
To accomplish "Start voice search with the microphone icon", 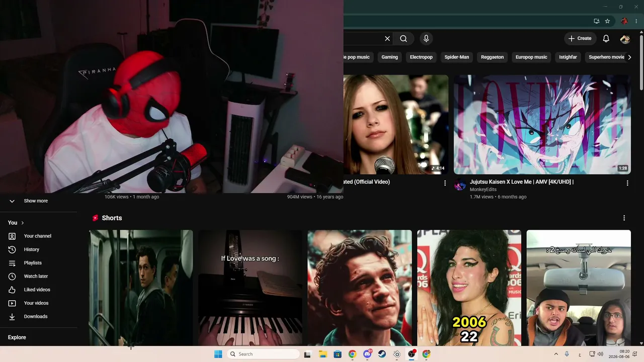I will (x=426, y=39).
